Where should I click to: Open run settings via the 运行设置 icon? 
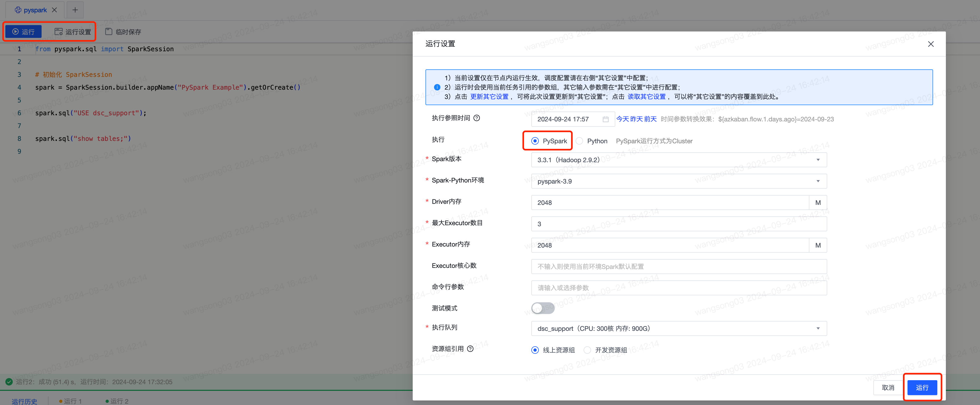59,31
